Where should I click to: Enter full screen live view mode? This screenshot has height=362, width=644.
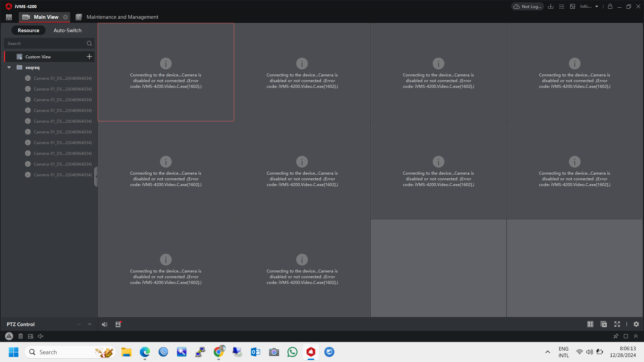point(617,324)
